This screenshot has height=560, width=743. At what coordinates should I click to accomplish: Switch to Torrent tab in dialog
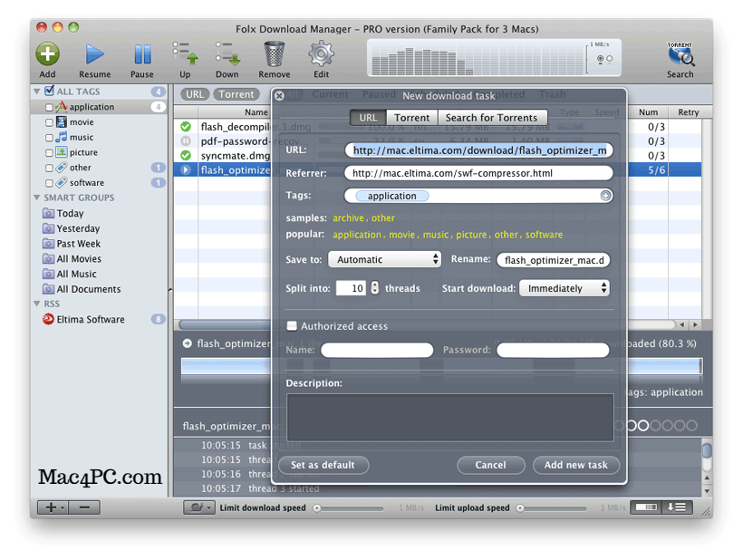click(x=412, y=118)
